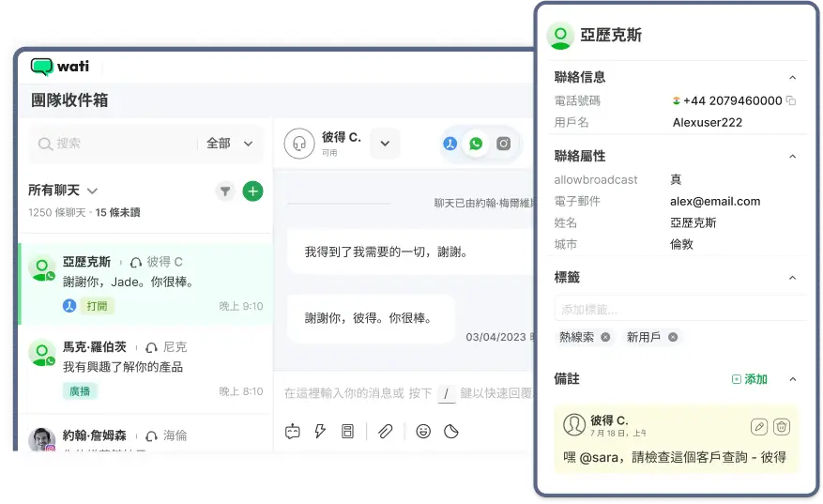Select the Instagram channel icon in chat header
Image resolution: width=823 pixels, height=504 pixels.
click(503, 144)
